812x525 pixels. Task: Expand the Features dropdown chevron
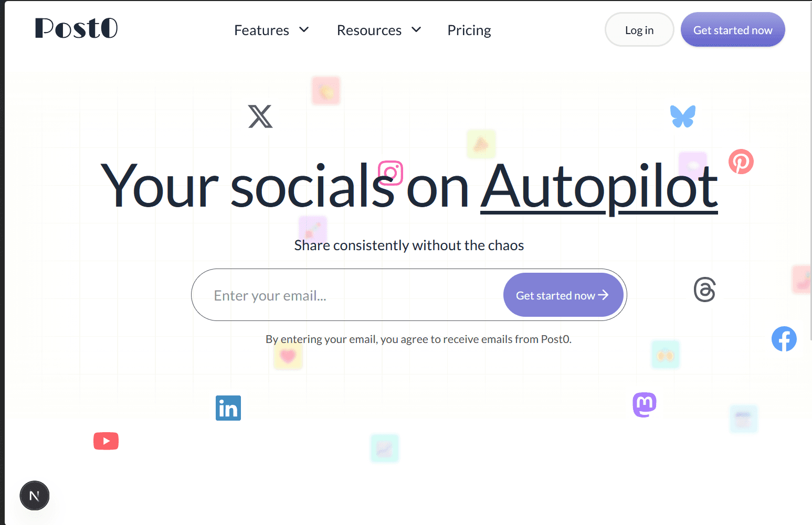click(x=304, y=30)
